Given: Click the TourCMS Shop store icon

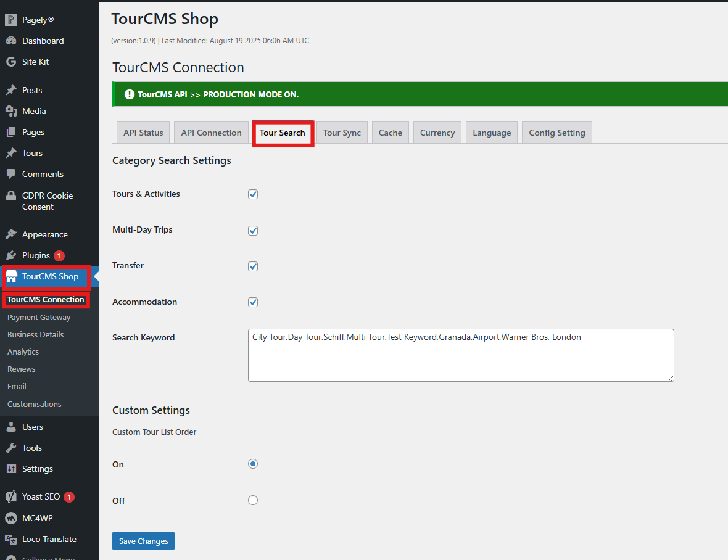Looking at the screenshot, I should (11, 276).
